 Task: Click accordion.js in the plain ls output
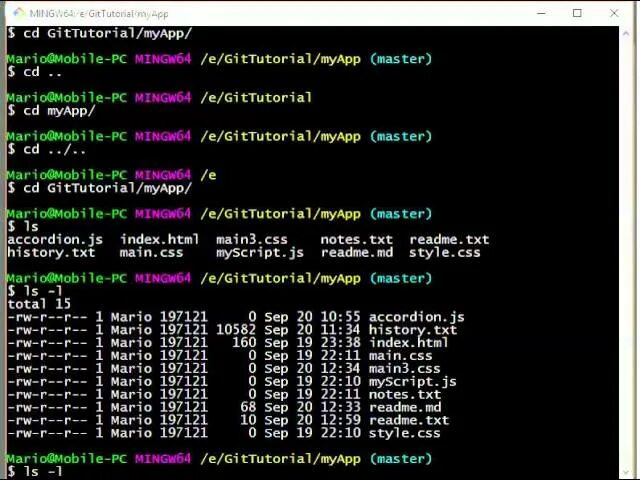point(55,240)
